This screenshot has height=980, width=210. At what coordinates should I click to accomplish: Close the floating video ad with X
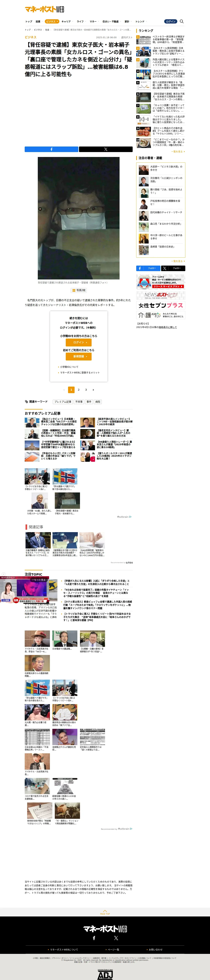point(3,574)
